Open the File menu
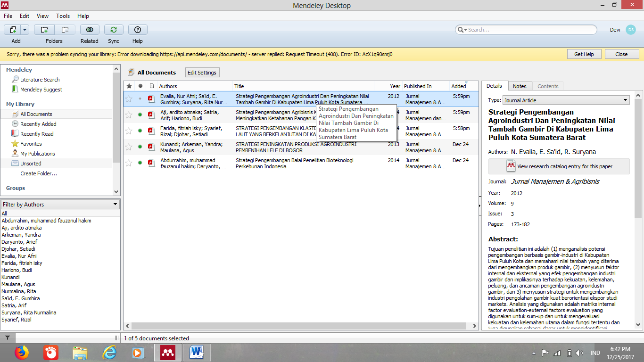 click(8, 16)
